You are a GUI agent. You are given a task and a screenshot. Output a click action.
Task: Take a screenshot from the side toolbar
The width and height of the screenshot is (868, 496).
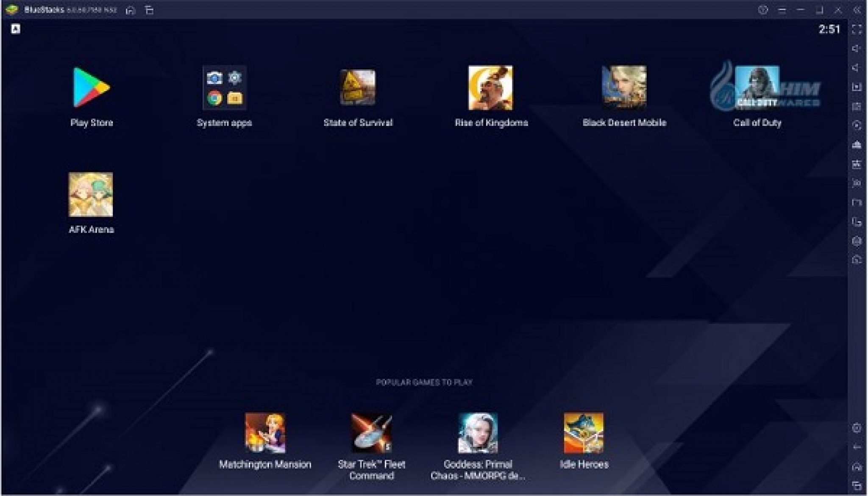(x=857, y=183)
